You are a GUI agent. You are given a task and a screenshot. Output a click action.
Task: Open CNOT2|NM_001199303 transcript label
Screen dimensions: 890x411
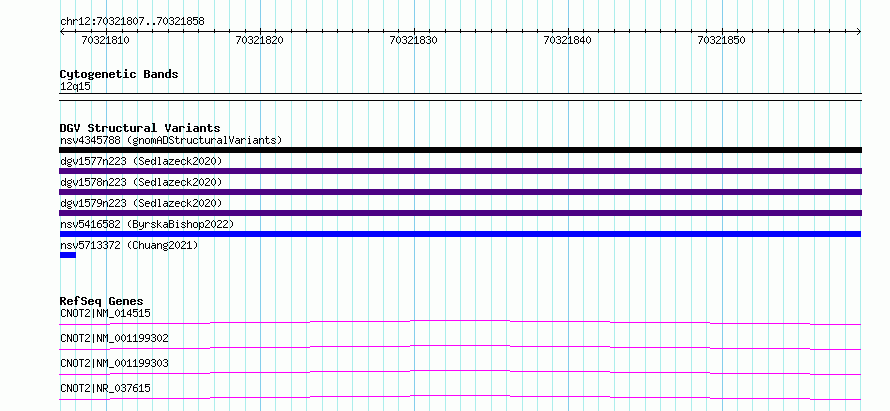(114, 363)
